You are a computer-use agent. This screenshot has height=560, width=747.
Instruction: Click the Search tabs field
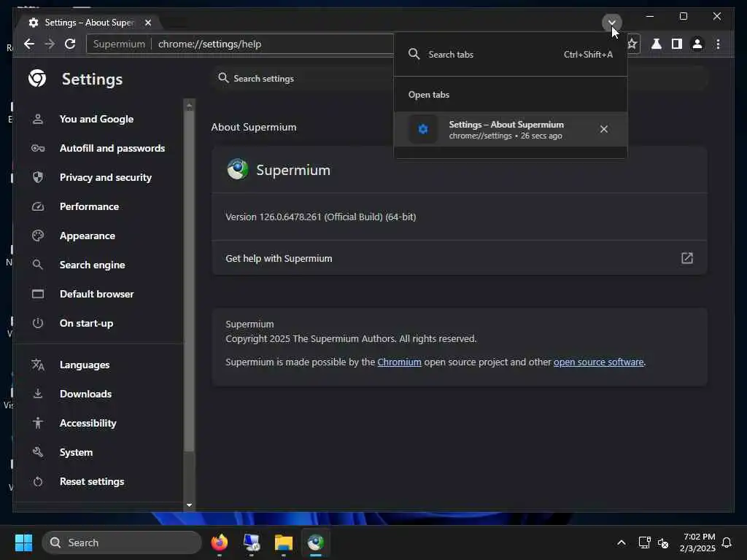tap(510, 54)
